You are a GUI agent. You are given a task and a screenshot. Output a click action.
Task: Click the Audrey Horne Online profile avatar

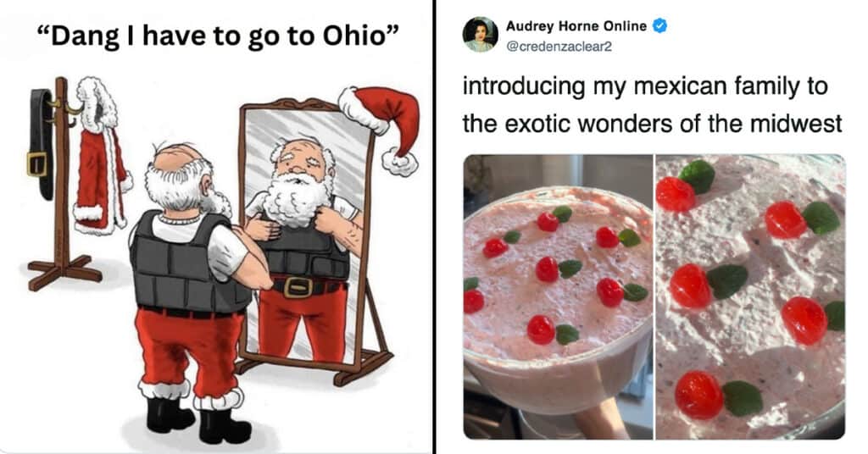point(481,34)
